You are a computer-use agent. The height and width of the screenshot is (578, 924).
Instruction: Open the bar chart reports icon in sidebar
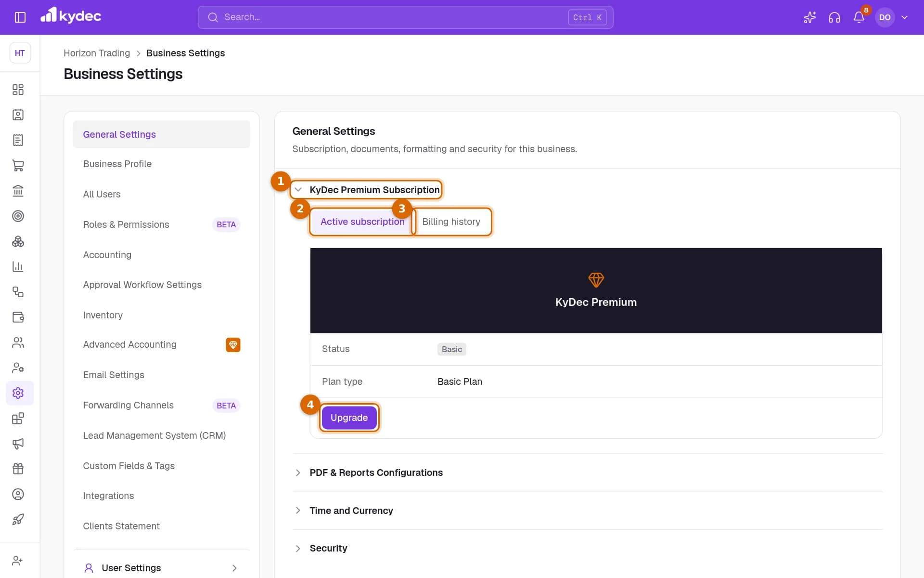point(18,266)
